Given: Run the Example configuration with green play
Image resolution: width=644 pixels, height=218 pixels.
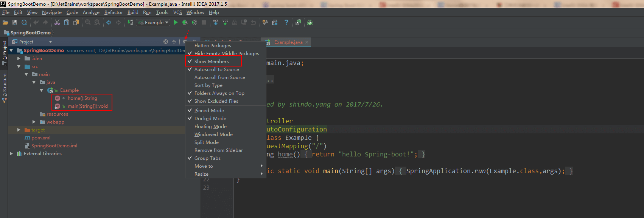Looking at the screenshot, I should click(x=176, y=23).
